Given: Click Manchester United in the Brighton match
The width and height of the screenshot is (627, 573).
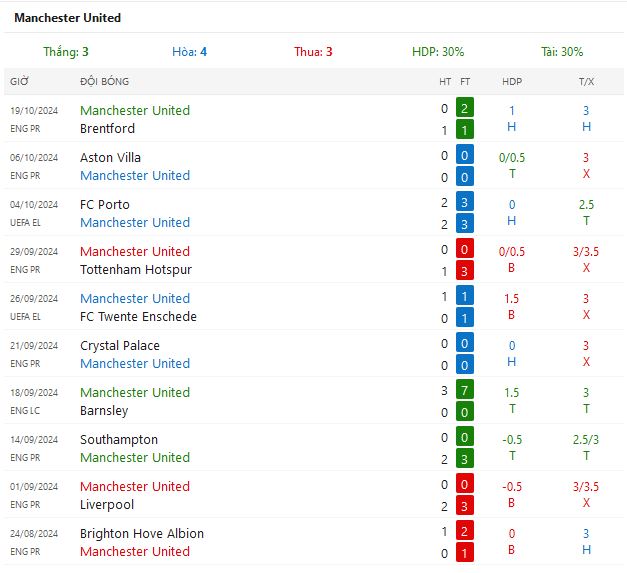Looking at the screenshot, I should click(135, 551).
